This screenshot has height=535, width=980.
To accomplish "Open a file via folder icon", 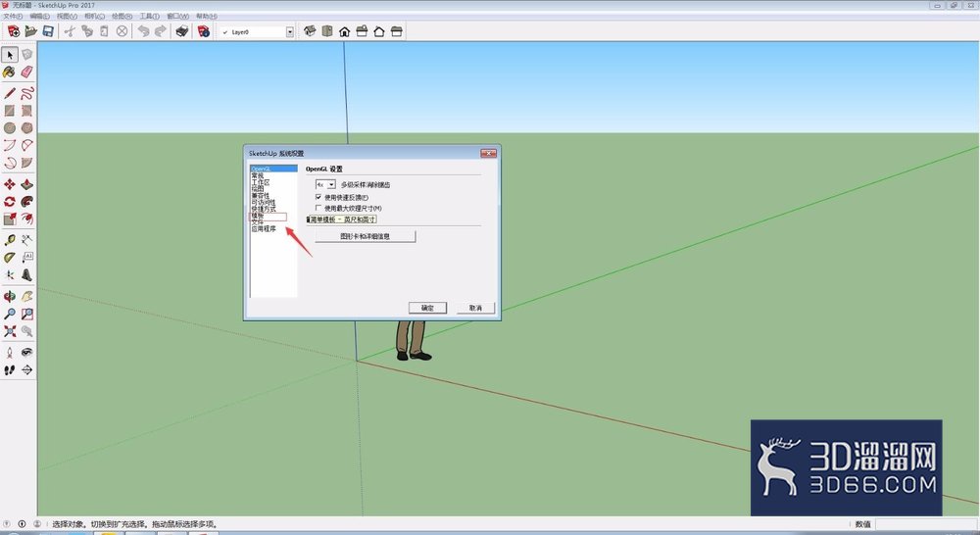I will [x=30, y=31].
